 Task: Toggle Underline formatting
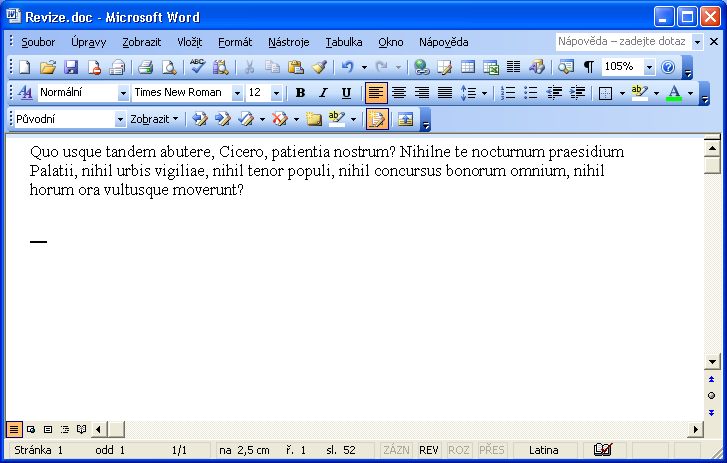tap(346, 93)
